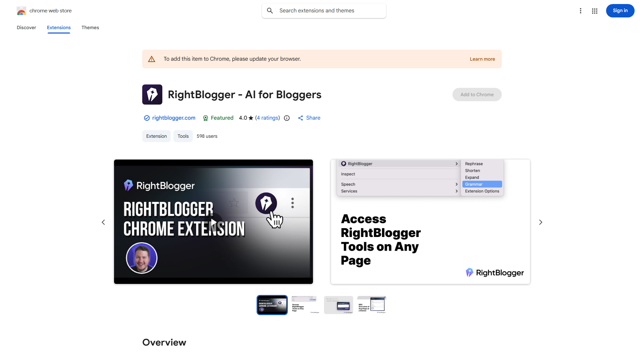Screen dimensions: 644x362
Task: Open the Discover section
Action: point(26,27)
